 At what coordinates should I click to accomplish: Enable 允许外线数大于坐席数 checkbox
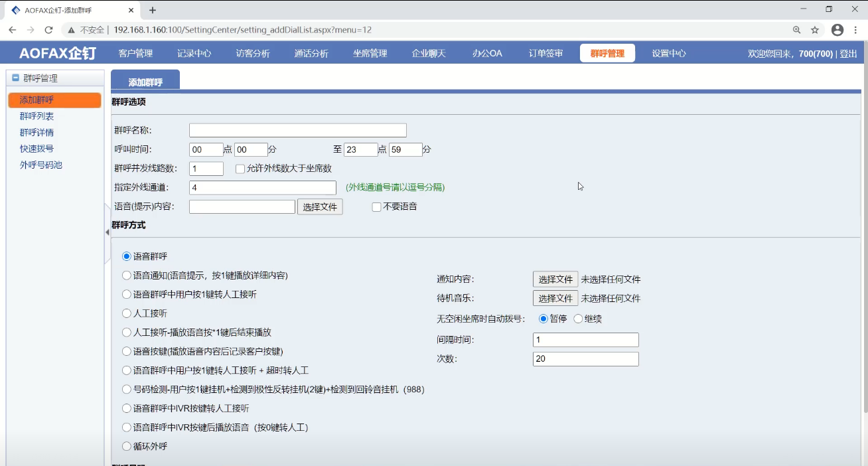pyautogui.click(x=240, y=169)
